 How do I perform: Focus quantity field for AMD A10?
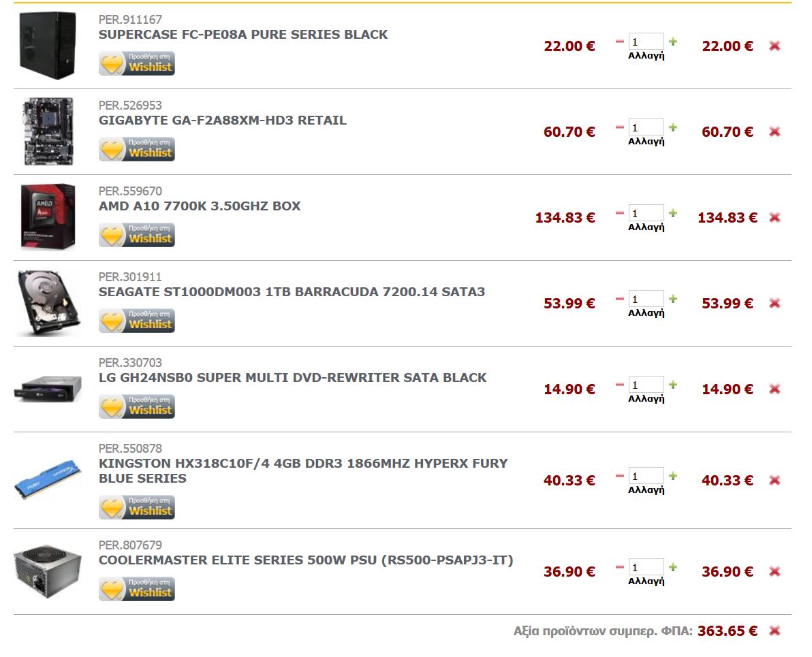[646, 213]
